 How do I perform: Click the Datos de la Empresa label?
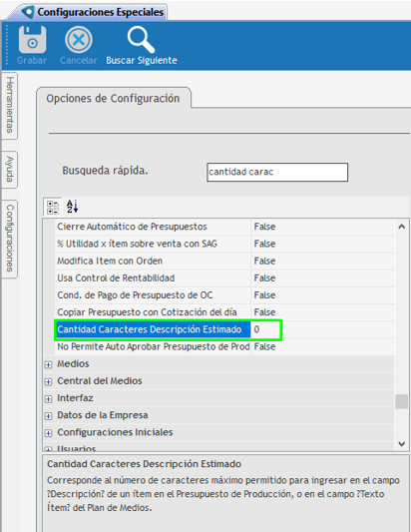click(103, 415)
